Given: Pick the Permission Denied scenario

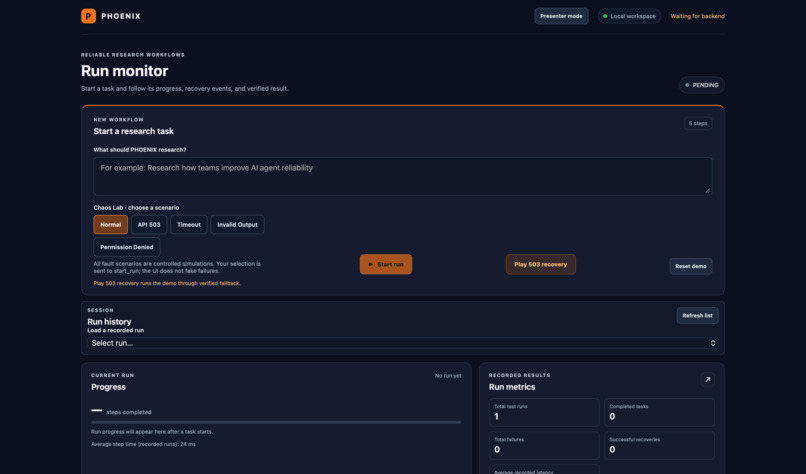Looking at the screenshot, I should pos(126,247).
